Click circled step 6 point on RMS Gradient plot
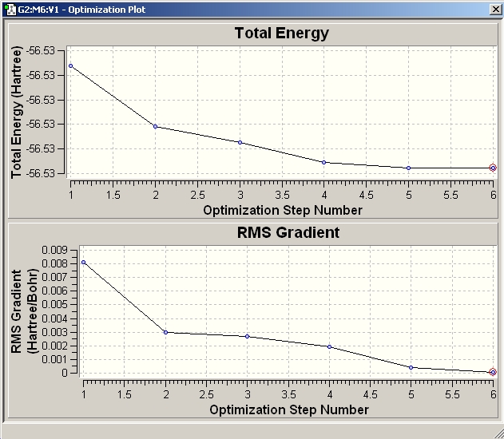 493,372
